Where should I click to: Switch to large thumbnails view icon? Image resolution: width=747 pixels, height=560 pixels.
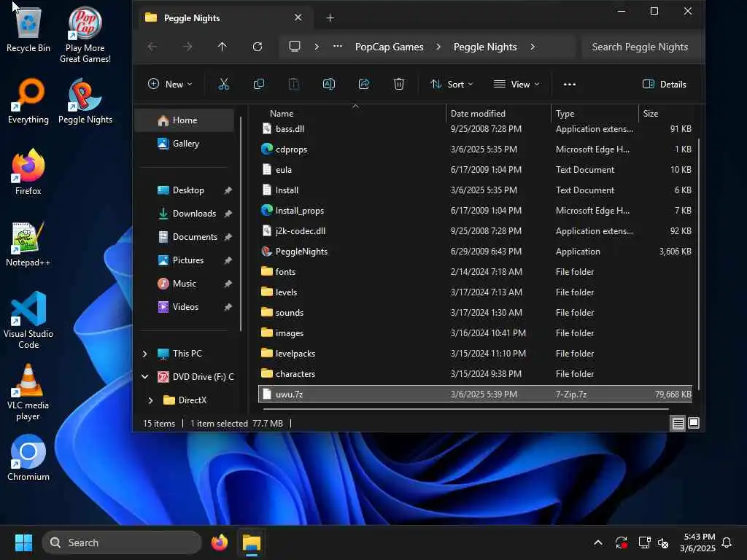(x=694, y=423)
